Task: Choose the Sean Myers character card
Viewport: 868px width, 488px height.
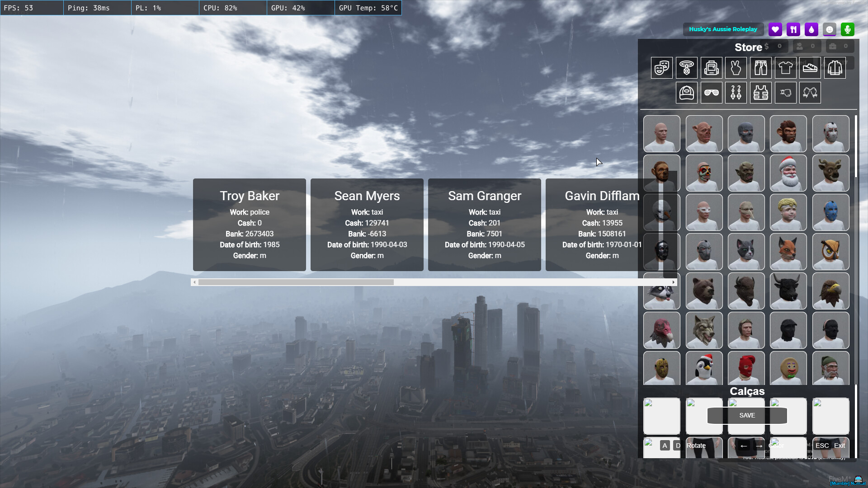Action: [x=367, y=225]
